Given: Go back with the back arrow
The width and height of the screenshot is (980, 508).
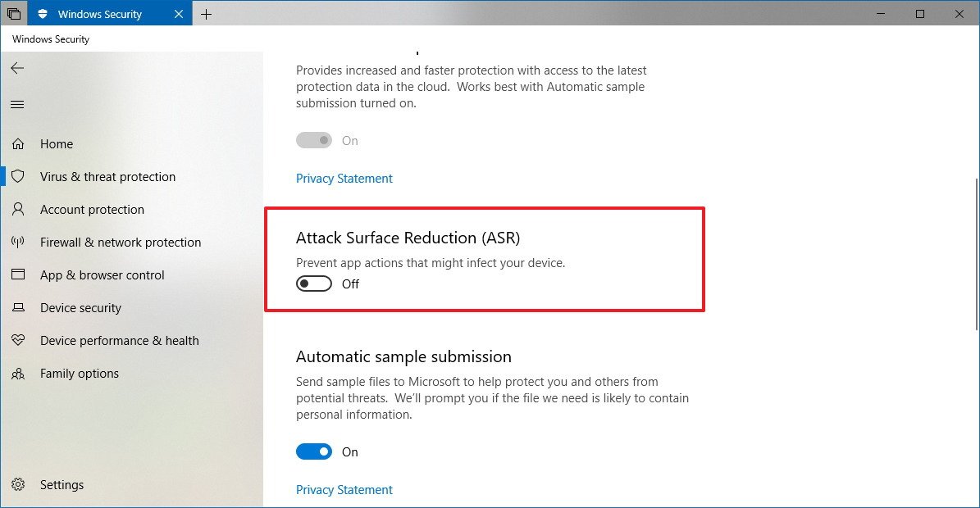Looking at the screenshot, I should pos(17,69).
